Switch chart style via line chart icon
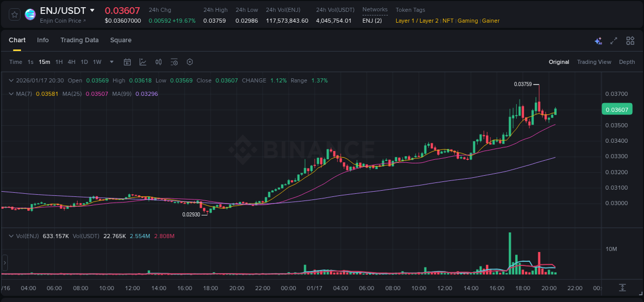This screenshot has width=644, height=302. [x=143, y=62]
